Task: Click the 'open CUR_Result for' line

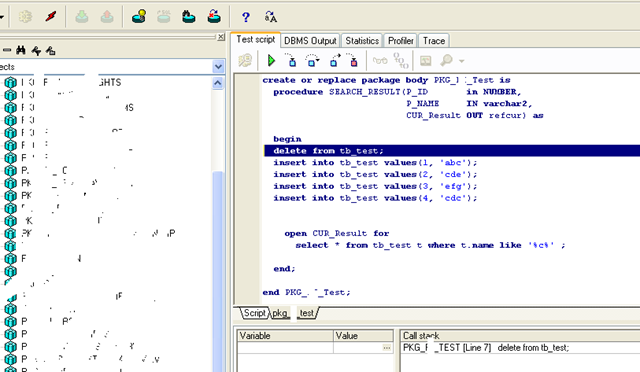Action: point(337,234)
